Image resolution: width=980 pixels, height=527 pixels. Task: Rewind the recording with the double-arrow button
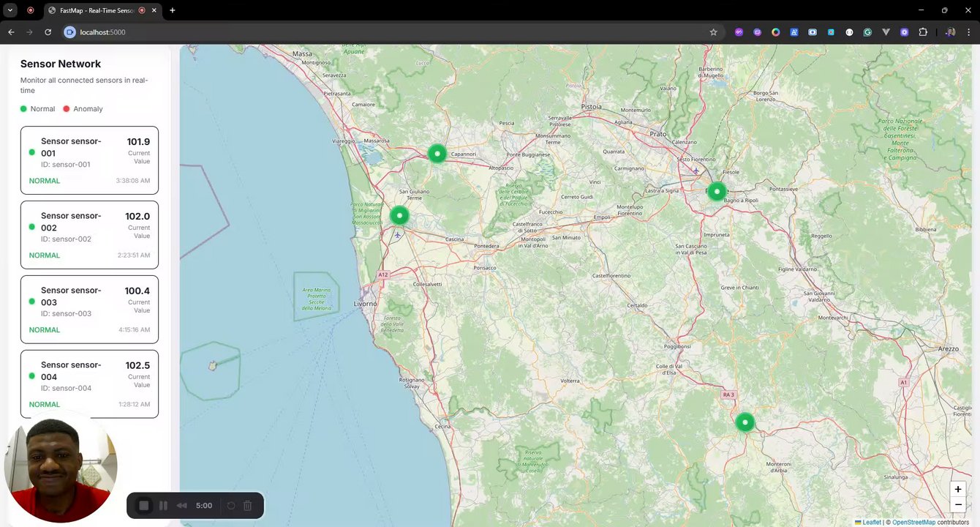pos(181,506)
